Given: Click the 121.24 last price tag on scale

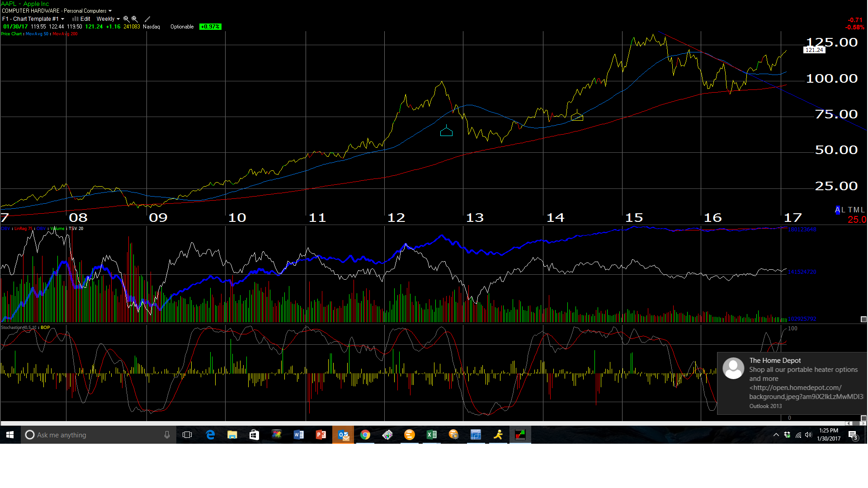Looking at the screenshot, I should 814,50.
